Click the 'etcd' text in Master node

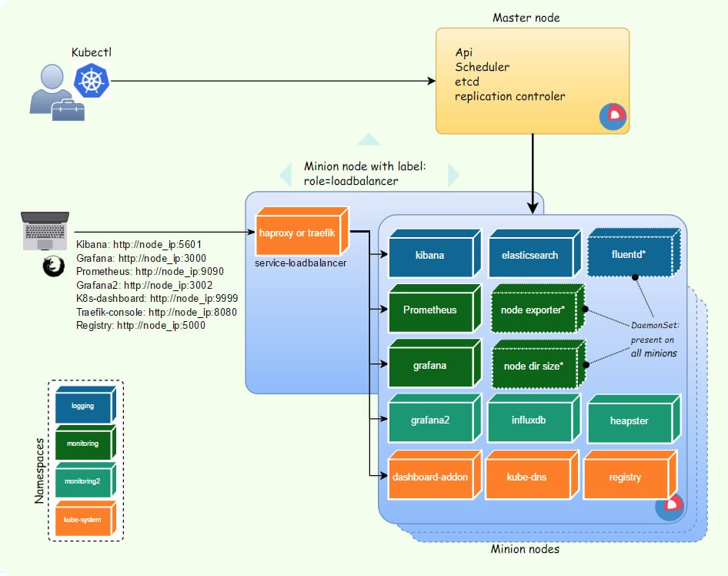[466, 82]
